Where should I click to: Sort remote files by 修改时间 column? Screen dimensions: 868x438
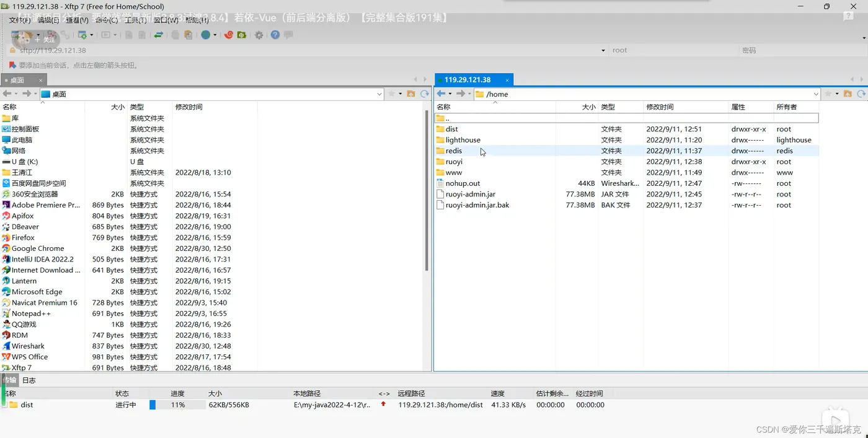pos(660,107)
